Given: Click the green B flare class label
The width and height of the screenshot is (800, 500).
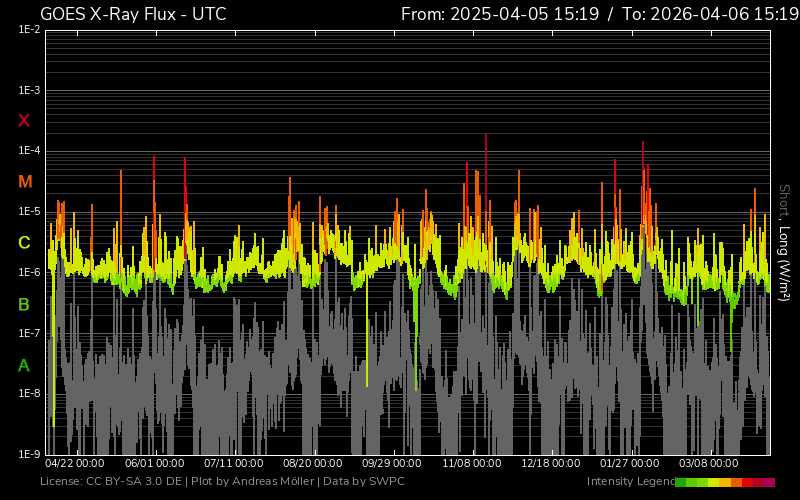Looking at the screenshot, I should click(24, 304).
